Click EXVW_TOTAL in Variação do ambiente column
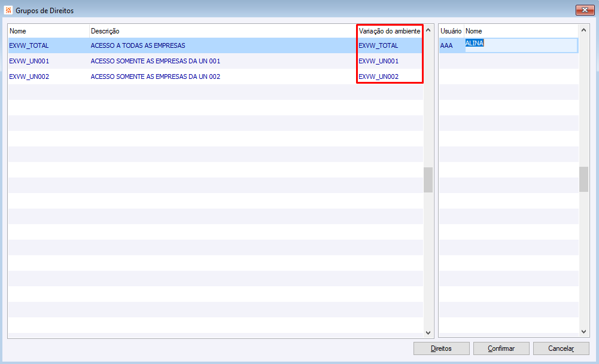The height and width of the screenshot is (364, 599). tap(378, 45)
